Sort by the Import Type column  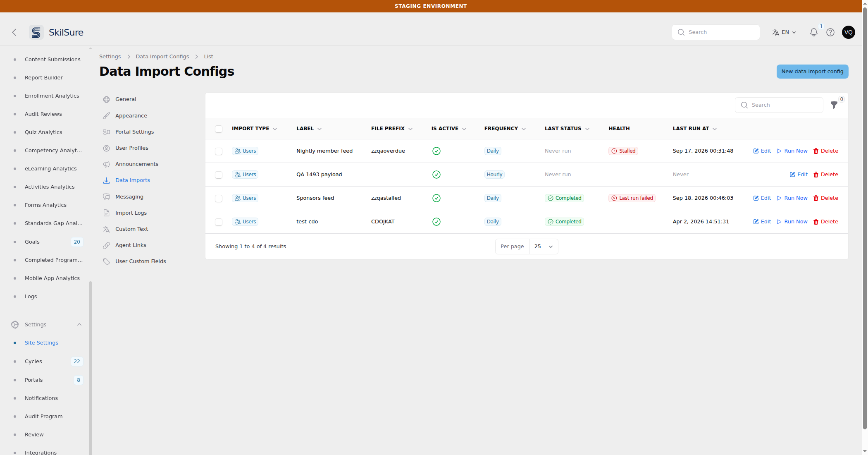click(254, 129)
